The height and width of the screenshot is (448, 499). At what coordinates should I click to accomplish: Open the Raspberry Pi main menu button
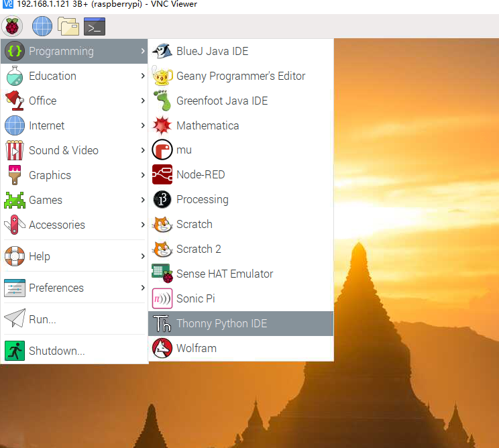click(x=12, y=26)
